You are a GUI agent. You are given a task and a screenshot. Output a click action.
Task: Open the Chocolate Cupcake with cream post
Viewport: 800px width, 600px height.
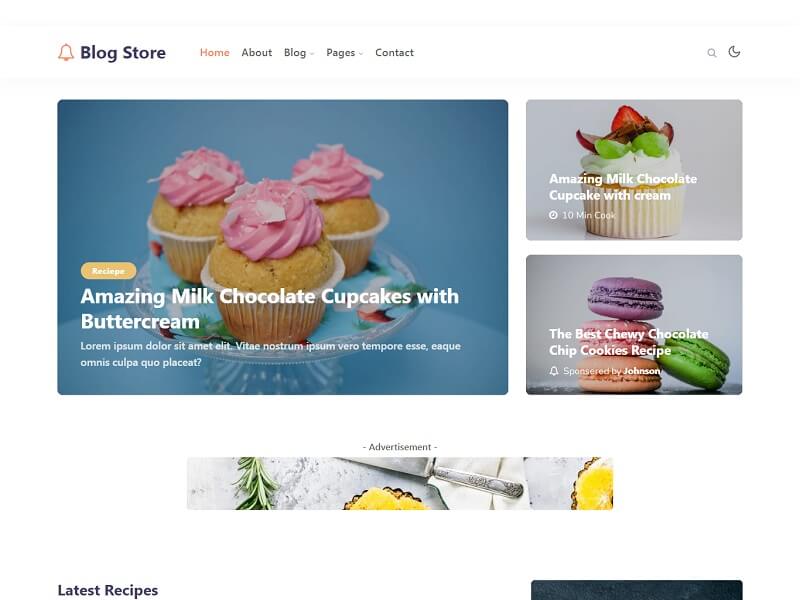pos(623,187)
